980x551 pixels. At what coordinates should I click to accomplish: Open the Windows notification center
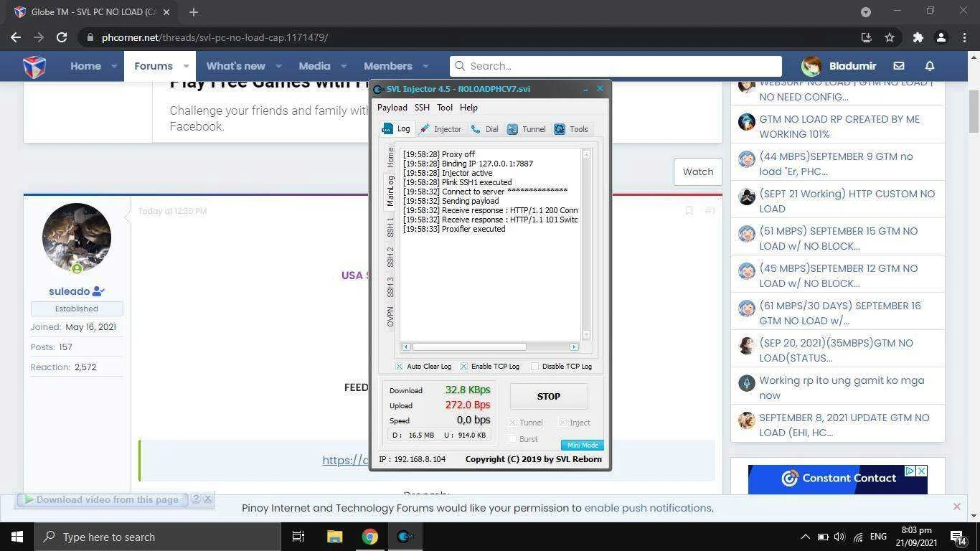[958, 537]
